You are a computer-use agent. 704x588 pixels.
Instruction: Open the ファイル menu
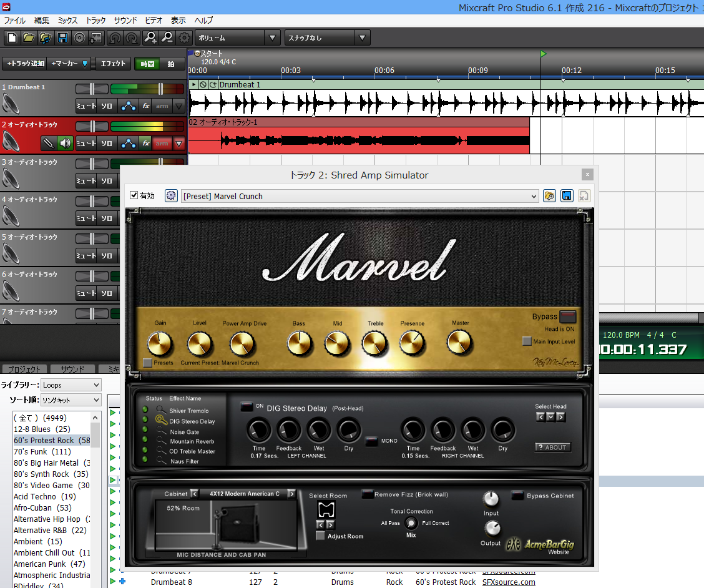click(15, 20)
